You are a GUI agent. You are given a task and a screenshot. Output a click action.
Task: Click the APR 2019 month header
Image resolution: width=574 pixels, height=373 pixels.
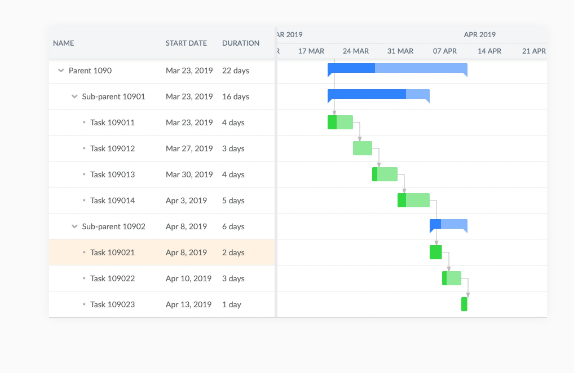click(480, 34)
